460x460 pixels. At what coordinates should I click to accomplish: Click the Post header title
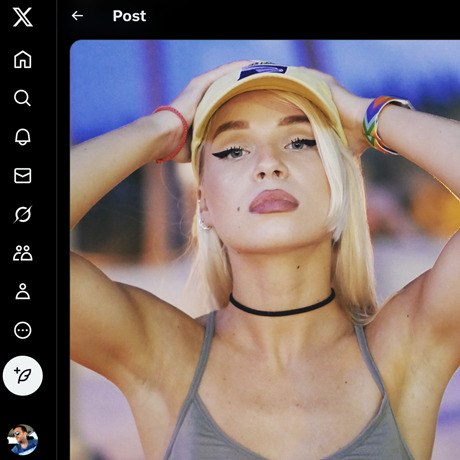point(129,16)
